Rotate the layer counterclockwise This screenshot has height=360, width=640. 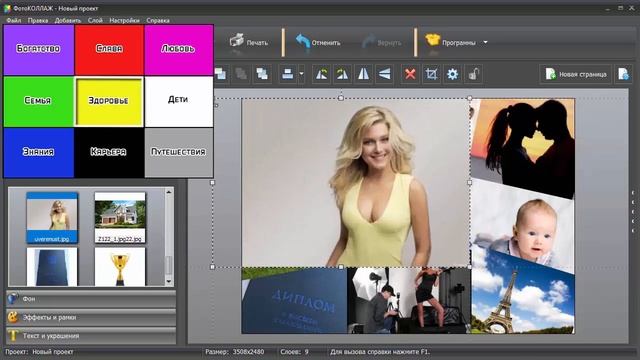pos(321,74)
